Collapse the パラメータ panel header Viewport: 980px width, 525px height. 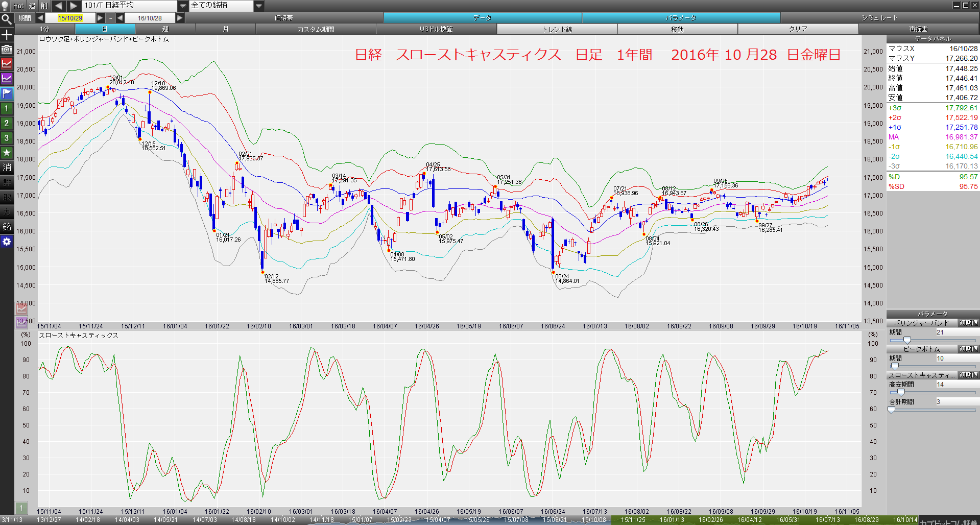tap(933, 314)
